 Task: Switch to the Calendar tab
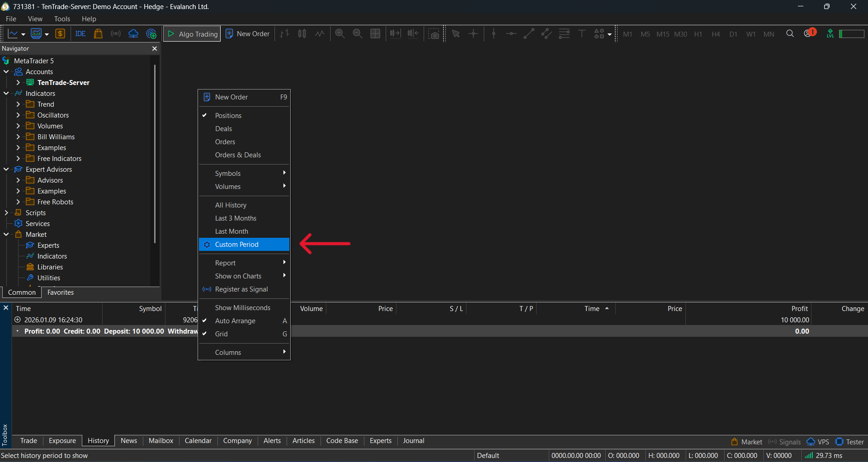coord(198,441)
